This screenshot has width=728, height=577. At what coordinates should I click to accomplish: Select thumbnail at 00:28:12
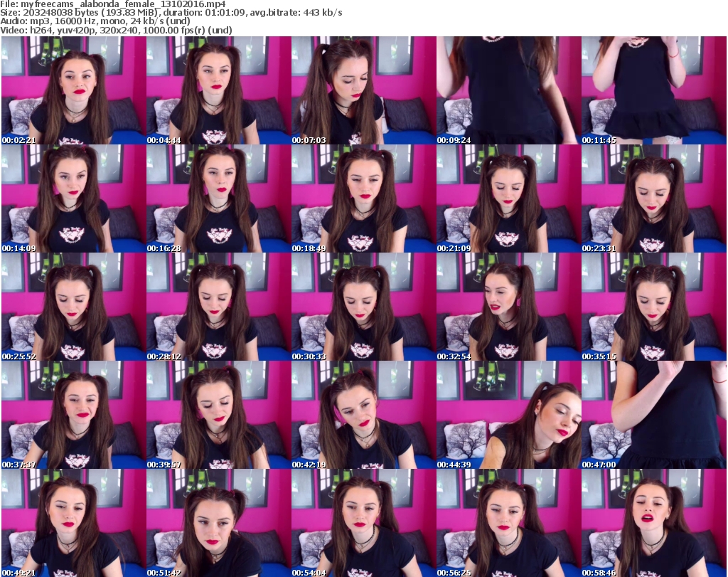[219, 307]
